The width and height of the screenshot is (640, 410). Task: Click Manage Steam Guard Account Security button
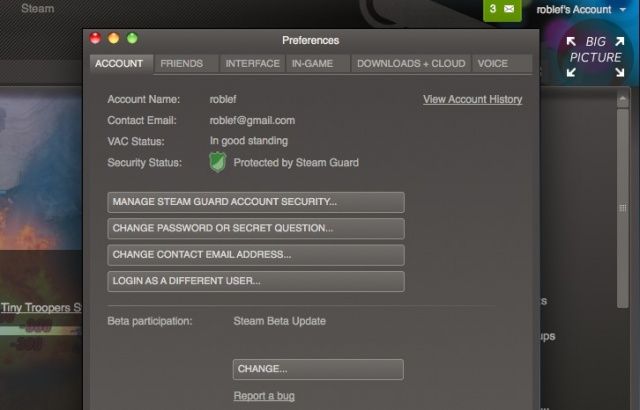pyautogui.click(x=255, y=202)
